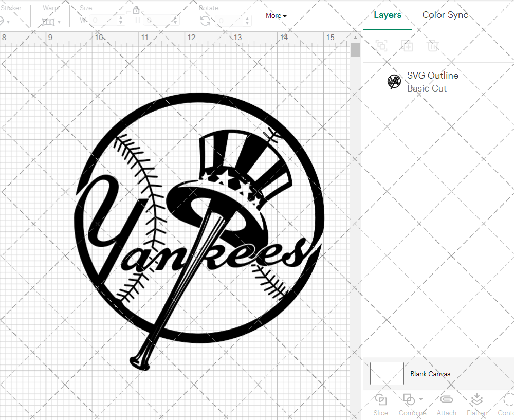Switch to the Color Sync tab
The width and height of the screenshot is (514, 420).
(x=445, y=15)
